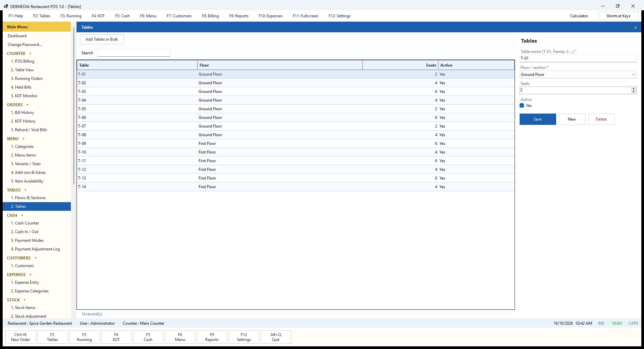This screenshot has height=349, width=644.
Task: Open Expense Categories in the sidebar
Action: [x=30, y=291]
